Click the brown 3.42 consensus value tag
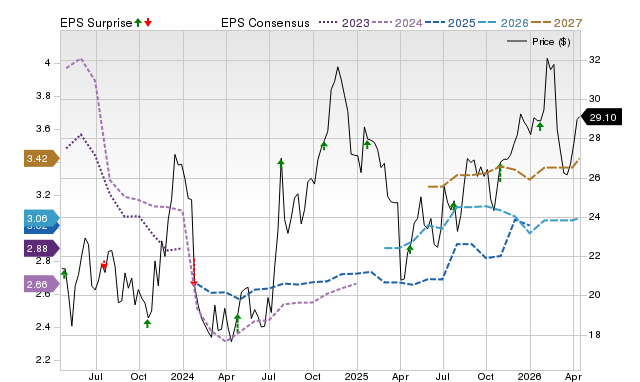The height and width of the screenshot is (382, 640). pos(42,158)
